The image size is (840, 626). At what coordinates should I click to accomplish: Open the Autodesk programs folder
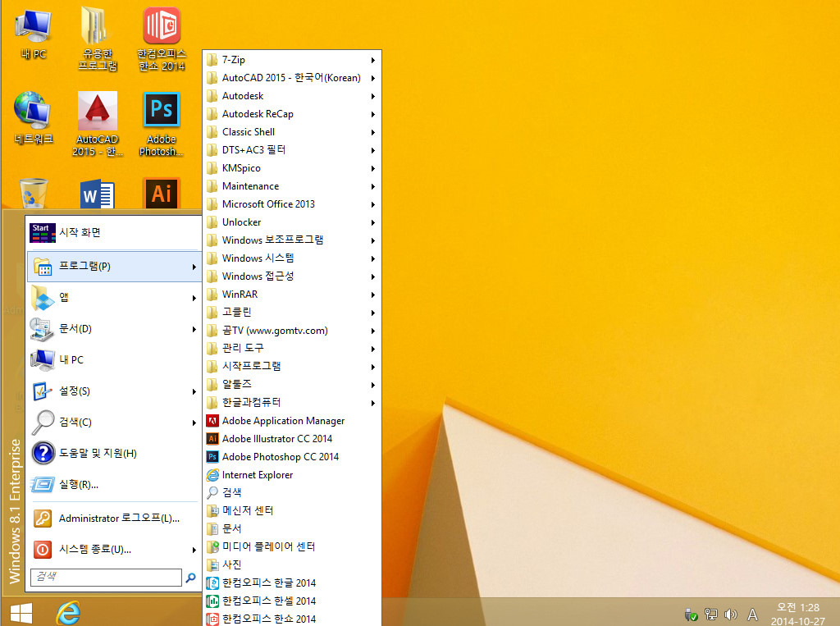pos(292,96)
